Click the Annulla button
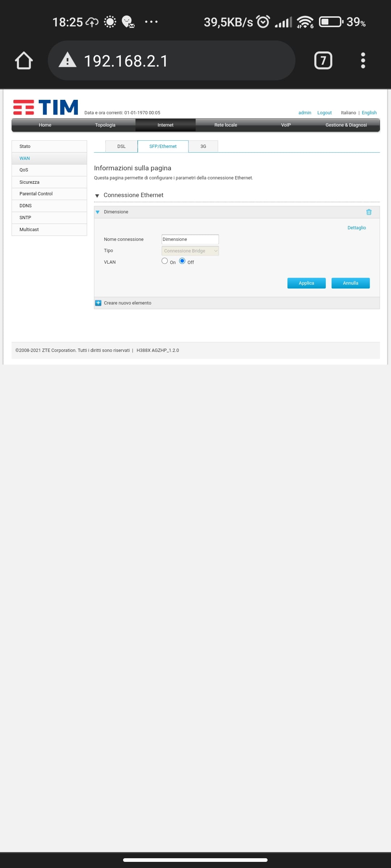 point(350,283)
